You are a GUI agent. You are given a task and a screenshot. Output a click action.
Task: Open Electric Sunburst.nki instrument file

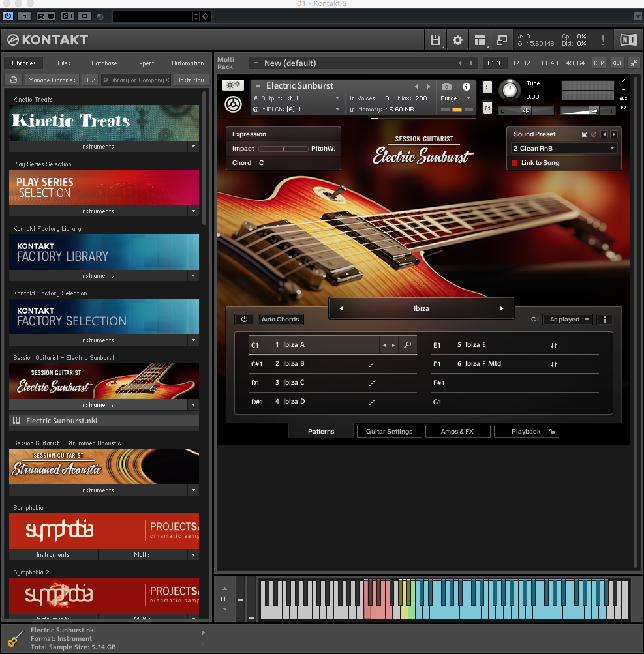[104, 421]
